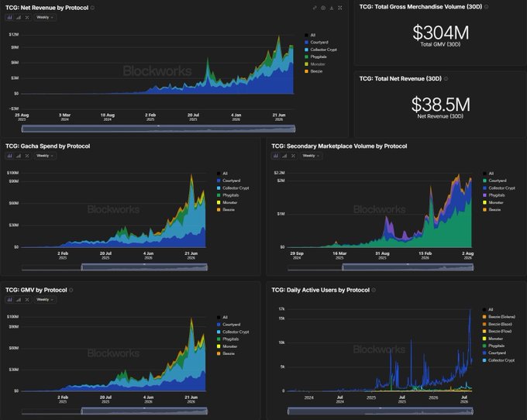Image resolution: width=527 pixels, height=420 pixels.
Task: Click TCG: Gacha Spend by Protocol title
Action: (48, 146)
